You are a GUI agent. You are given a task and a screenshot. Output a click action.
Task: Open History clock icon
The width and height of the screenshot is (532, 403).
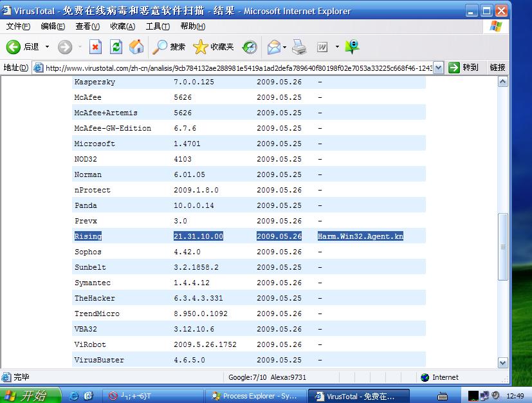[250, 47]
